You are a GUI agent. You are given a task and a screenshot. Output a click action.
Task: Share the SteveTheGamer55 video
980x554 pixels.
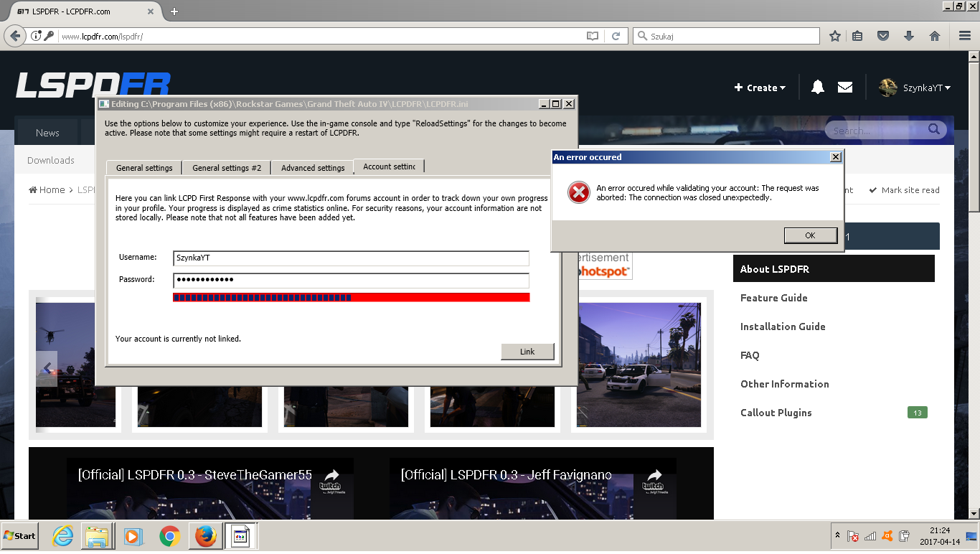[x=331, y=475]
